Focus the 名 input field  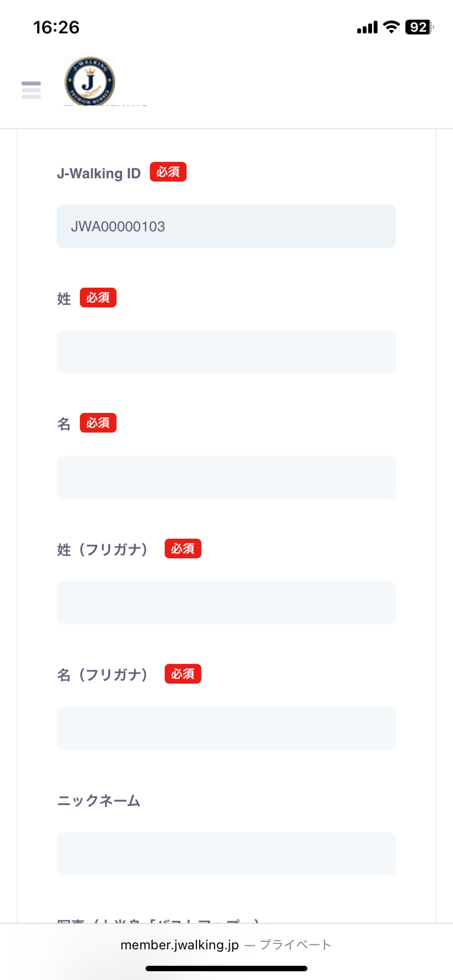(x=226, y=478)
